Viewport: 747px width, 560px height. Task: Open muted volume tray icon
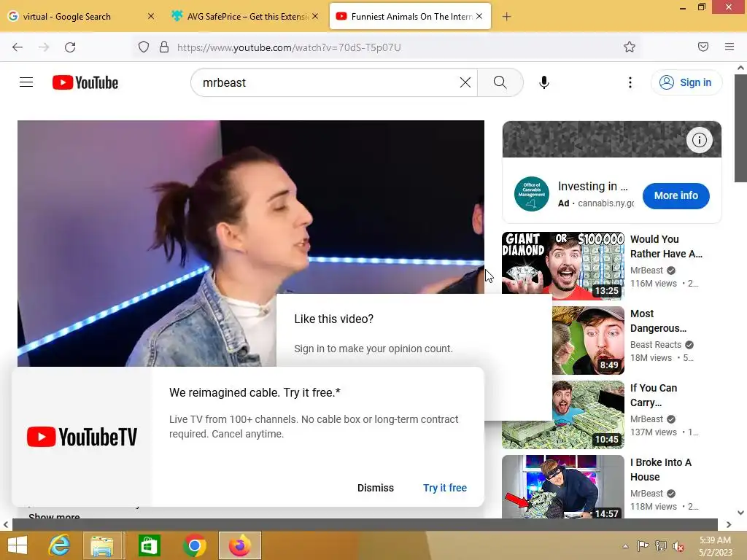point(678,546)
